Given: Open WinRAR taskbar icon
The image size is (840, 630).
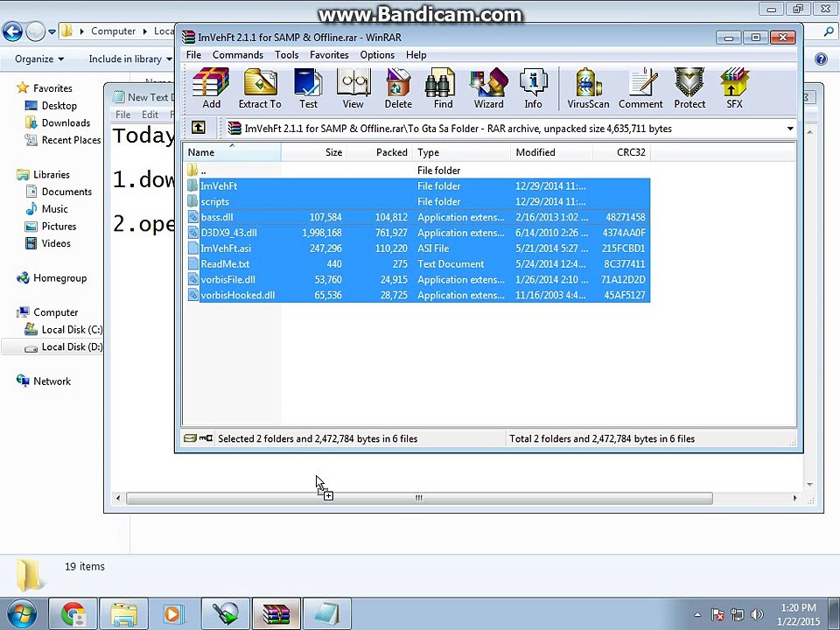Looking at the screenshot, I should pos(276,614).
